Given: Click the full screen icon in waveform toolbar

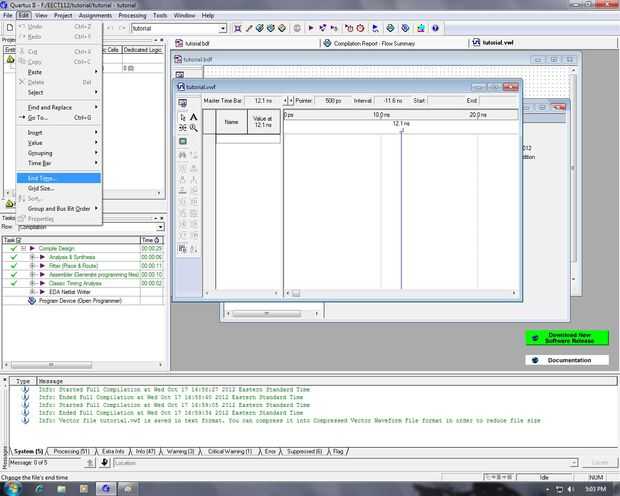Looking at the screenshot, I should pyautogui.click(x=182, y=141).
